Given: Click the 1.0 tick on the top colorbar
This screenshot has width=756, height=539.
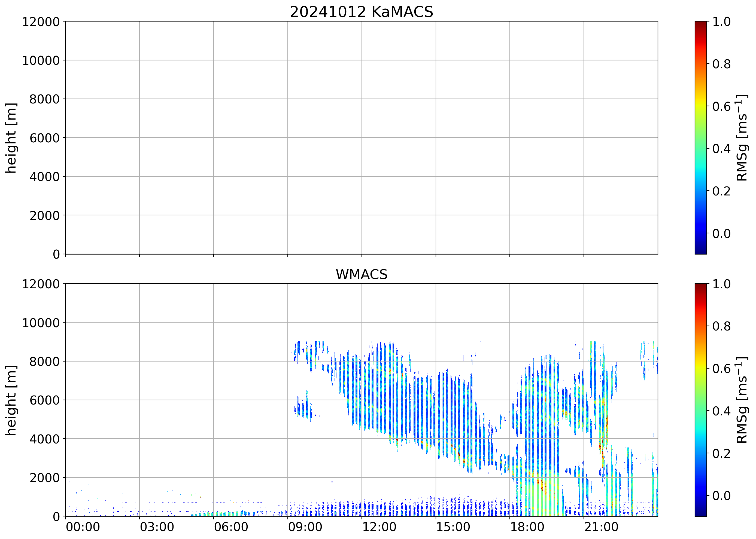Looking at the screenshot, I should pyautogui.click(x=721, y=22).
